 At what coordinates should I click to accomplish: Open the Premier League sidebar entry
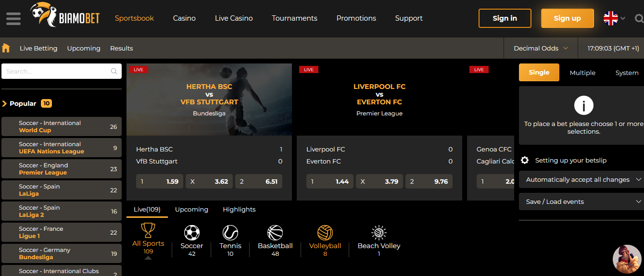[62, 169]
